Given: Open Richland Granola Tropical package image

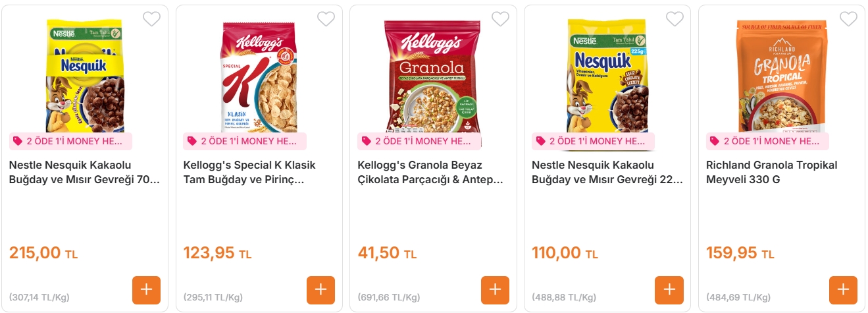Looking at the screenshot, I should [781, 76].
